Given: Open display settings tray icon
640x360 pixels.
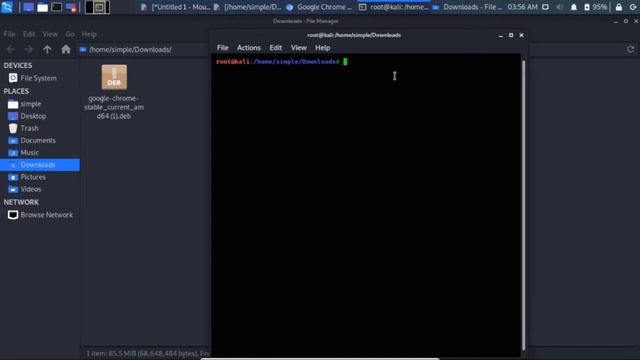Looking at the screenshot, I should [545, 7].
